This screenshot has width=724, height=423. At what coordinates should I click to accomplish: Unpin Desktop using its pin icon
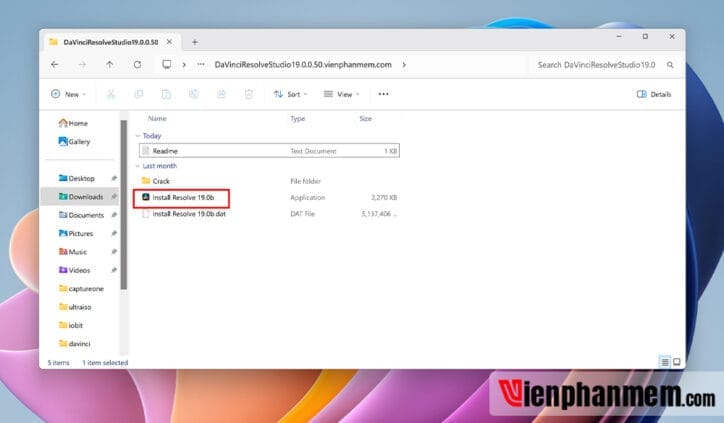[x=114, y=178]
